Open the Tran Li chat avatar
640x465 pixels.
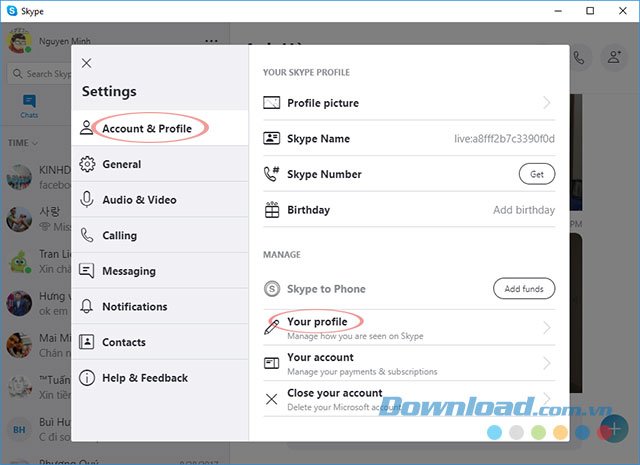click(19, 262)
